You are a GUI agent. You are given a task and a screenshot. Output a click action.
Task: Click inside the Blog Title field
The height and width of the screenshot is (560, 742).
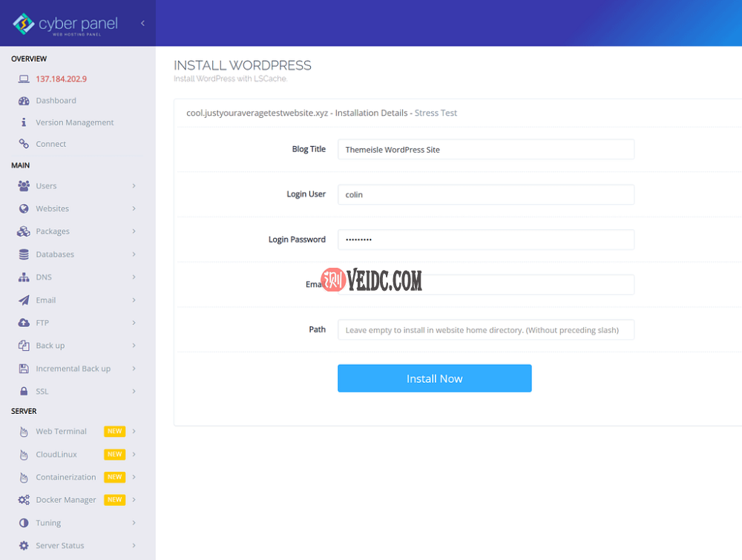[486, 149]
